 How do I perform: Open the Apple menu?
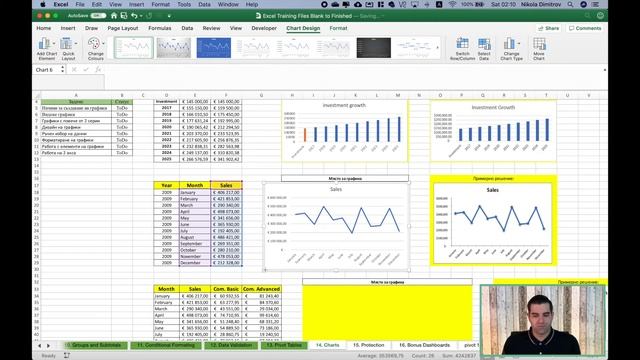[x=43, y=4]
